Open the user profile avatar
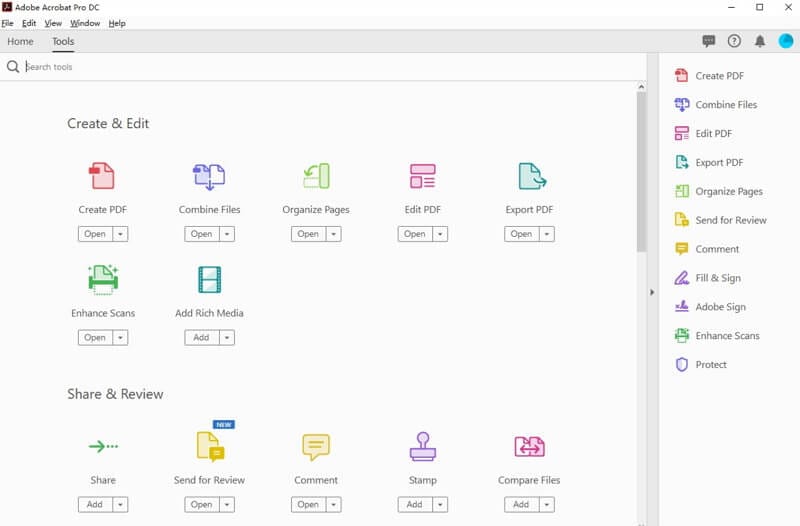800x526 pixels. (786, 41)
